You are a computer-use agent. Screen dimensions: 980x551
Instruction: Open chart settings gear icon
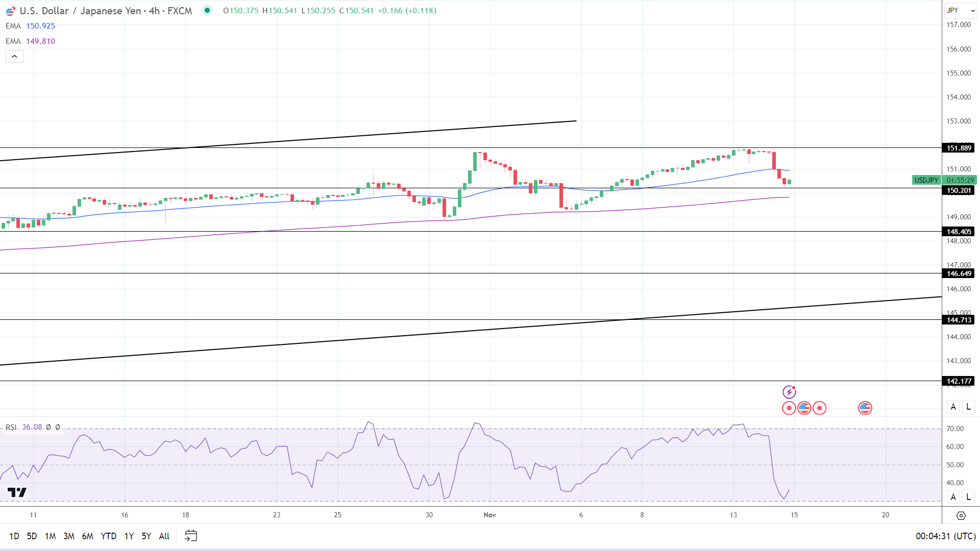coord(961,516)
